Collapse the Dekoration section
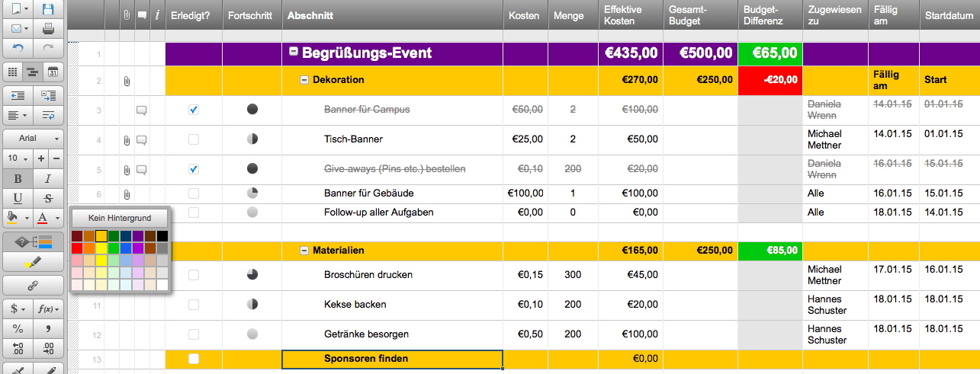The width and height of the screenshot is (980, 374). click(304, 79)
